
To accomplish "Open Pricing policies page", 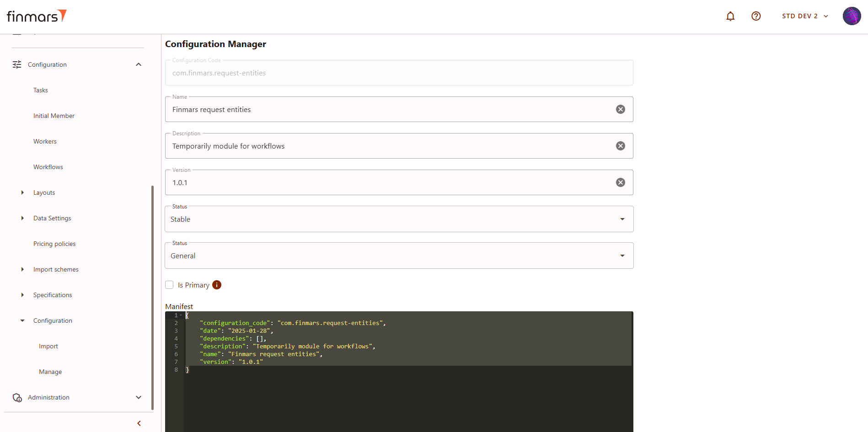I will 54,244.
